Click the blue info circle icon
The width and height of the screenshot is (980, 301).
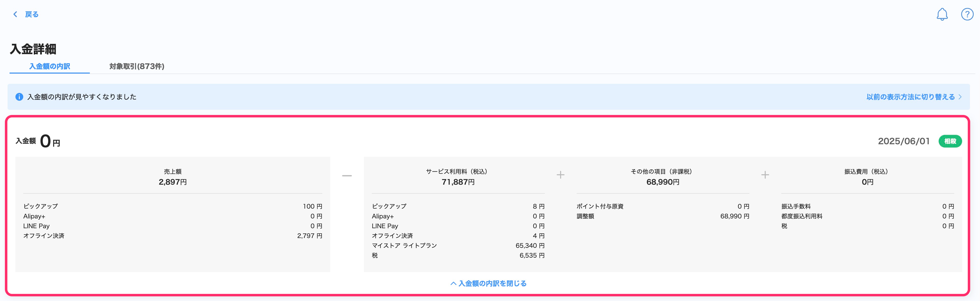19,97
